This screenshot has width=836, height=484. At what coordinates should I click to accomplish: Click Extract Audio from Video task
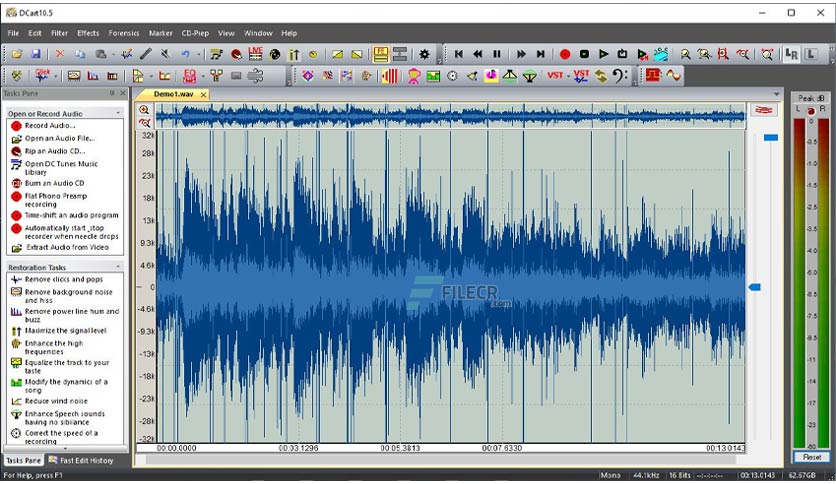tap(67, 247)
